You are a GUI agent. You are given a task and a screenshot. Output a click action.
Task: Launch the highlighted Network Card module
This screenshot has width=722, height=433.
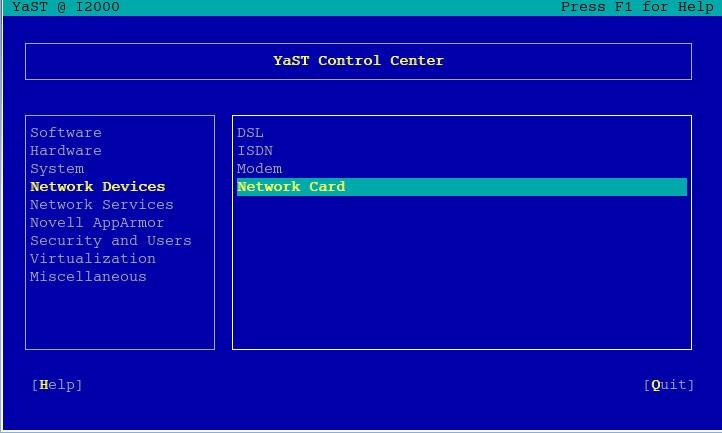point(462,187)
